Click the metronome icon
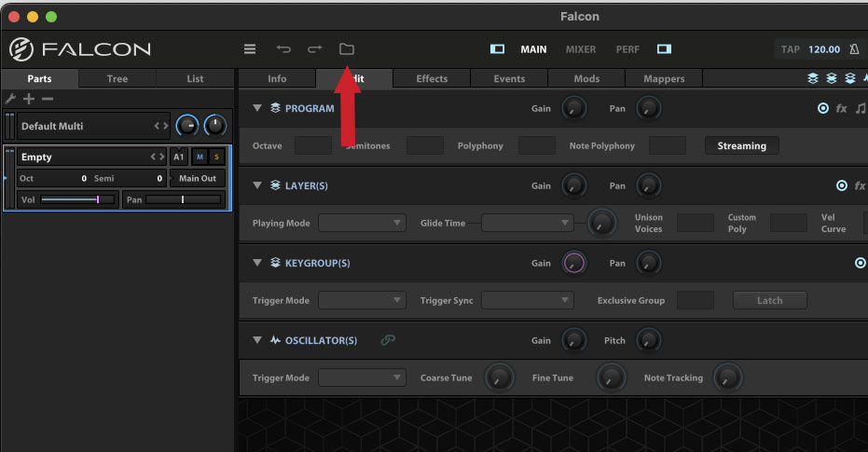Screen dimensions: 868x452 [854, 49]
